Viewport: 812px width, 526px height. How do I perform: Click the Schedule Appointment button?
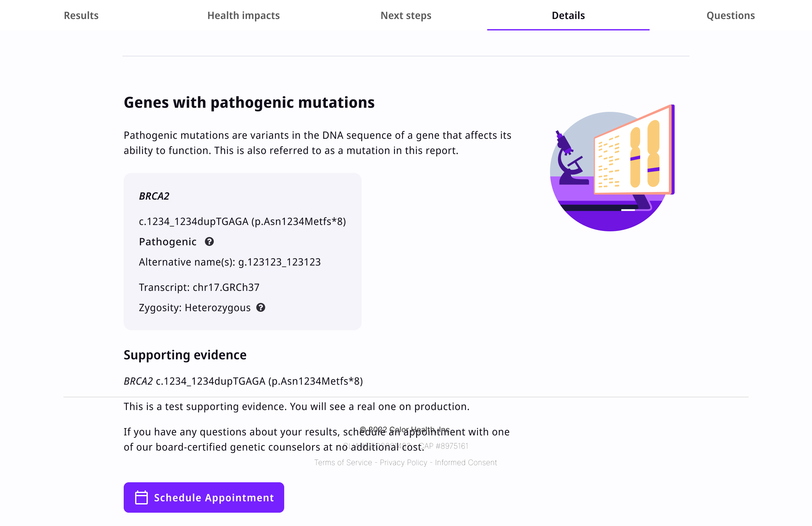click(204, 497)
